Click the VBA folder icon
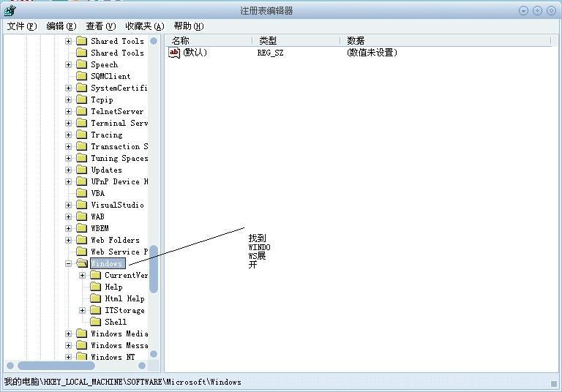This screenshot has height=392, width=562. pyautogui.click(x=82, y=193)
